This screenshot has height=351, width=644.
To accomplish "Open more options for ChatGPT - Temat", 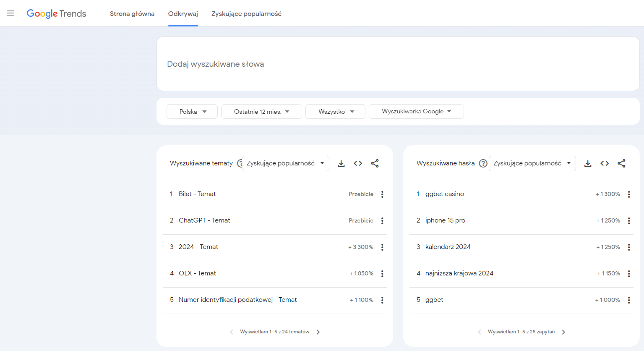I will tap(382, 221).
